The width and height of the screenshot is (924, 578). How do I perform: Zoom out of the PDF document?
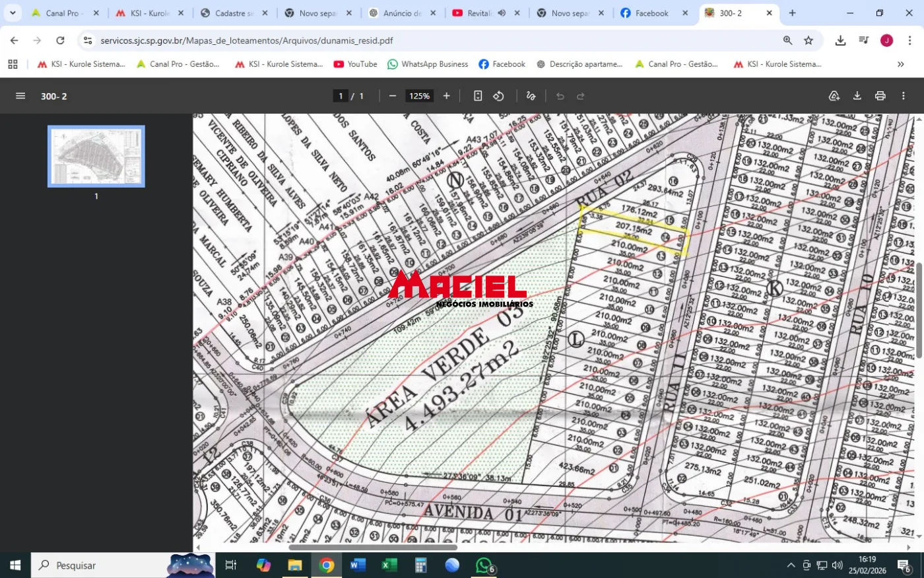point(393,96)
